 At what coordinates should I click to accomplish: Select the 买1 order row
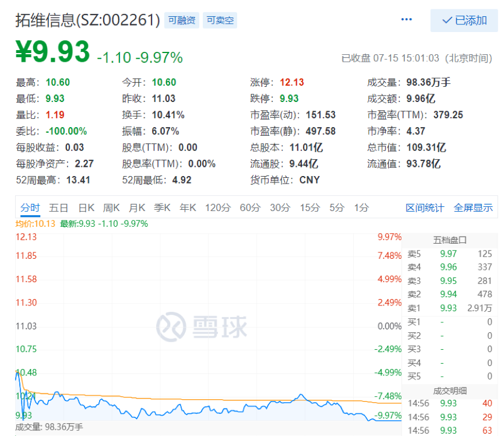(x=450, y=322)
